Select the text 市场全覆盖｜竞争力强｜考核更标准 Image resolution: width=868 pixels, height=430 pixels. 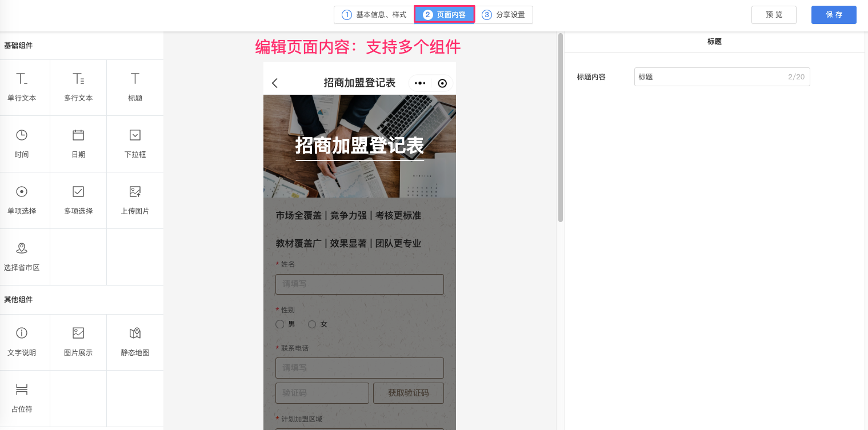point(349,215)
